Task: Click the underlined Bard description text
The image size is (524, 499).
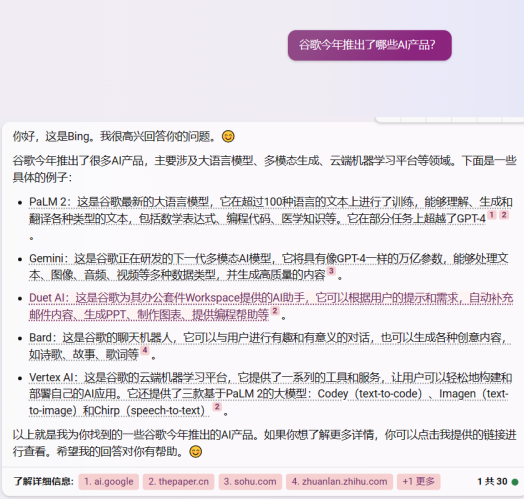Action: (x=270, y=346)
